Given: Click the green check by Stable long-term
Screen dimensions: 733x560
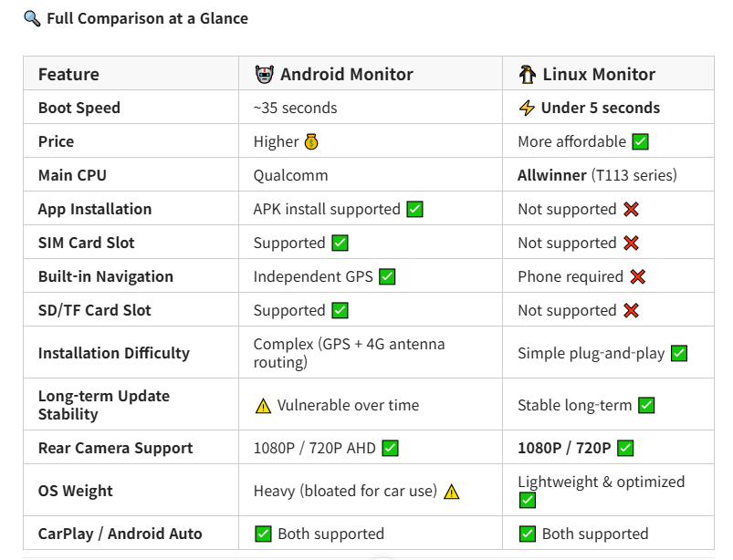Looking at the screenshot, I should point(646,406).
